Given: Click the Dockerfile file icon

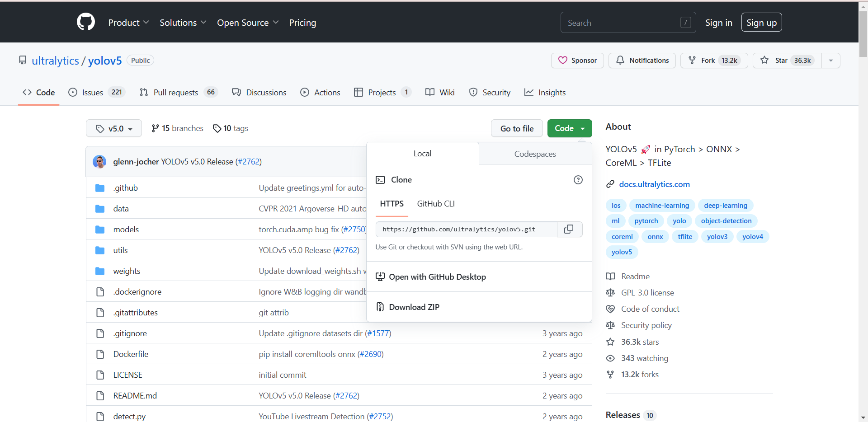Looking at the screenshot, I should [x=100, y=354].
